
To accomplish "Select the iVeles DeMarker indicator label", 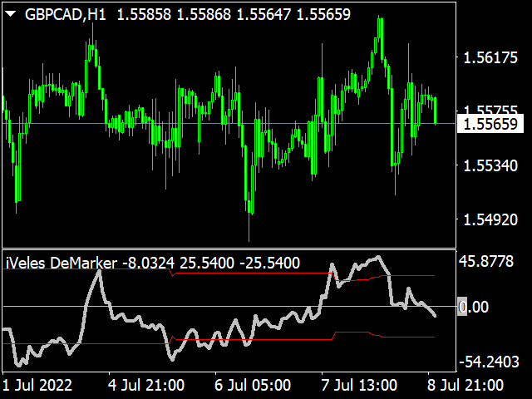I will pos(62,263).
